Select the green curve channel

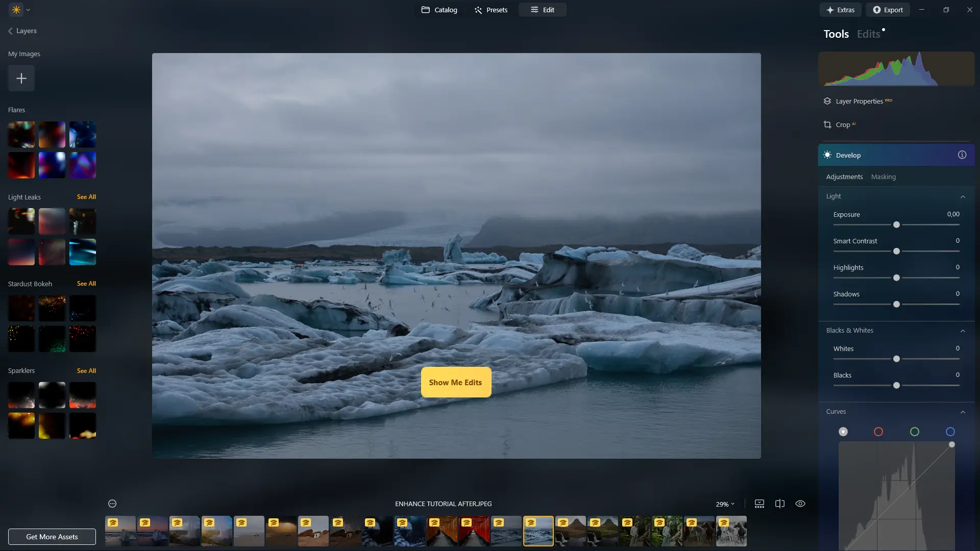(x=914, y=432)
